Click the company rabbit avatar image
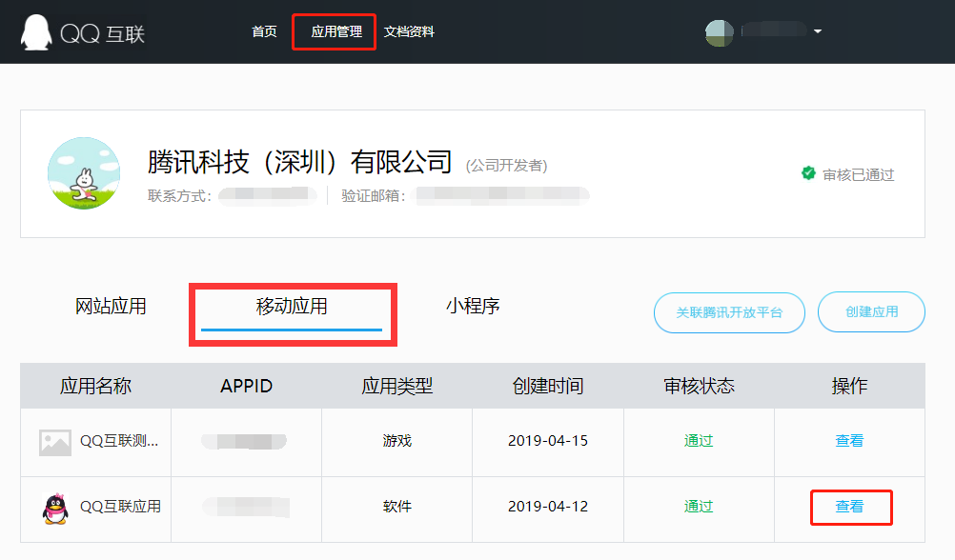 click(x=84, y=173)
